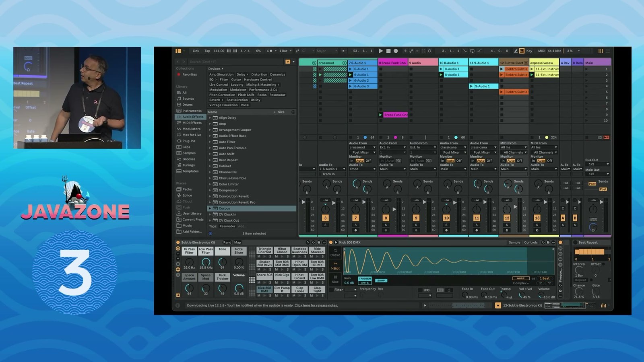This screenshot has width=644, height=362.
Task: Expand the Beat Repeat browser entry
Action: coord(210,160)
